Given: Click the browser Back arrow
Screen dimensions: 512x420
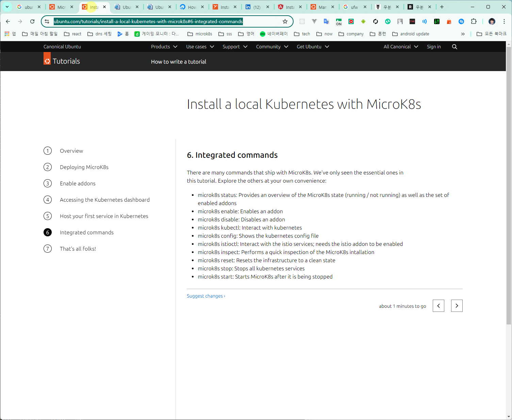Looking at the screenshot, I should (x=8, y=21).
